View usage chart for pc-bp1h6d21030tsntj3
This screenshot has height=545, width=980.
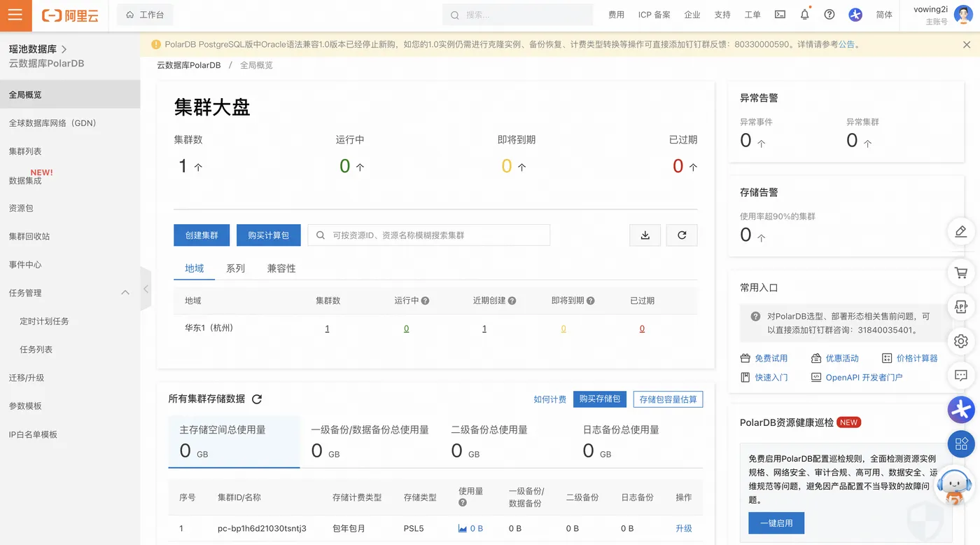[x=463, y=529]
